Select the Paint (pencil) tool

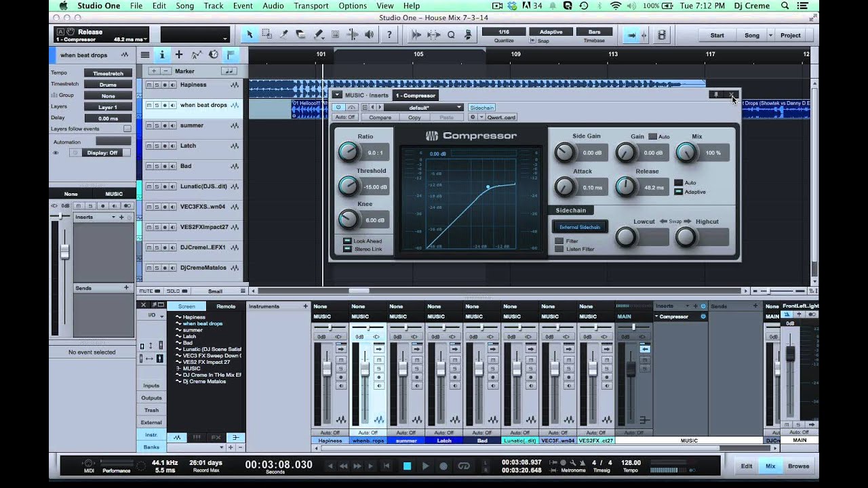tap(318, 35)
